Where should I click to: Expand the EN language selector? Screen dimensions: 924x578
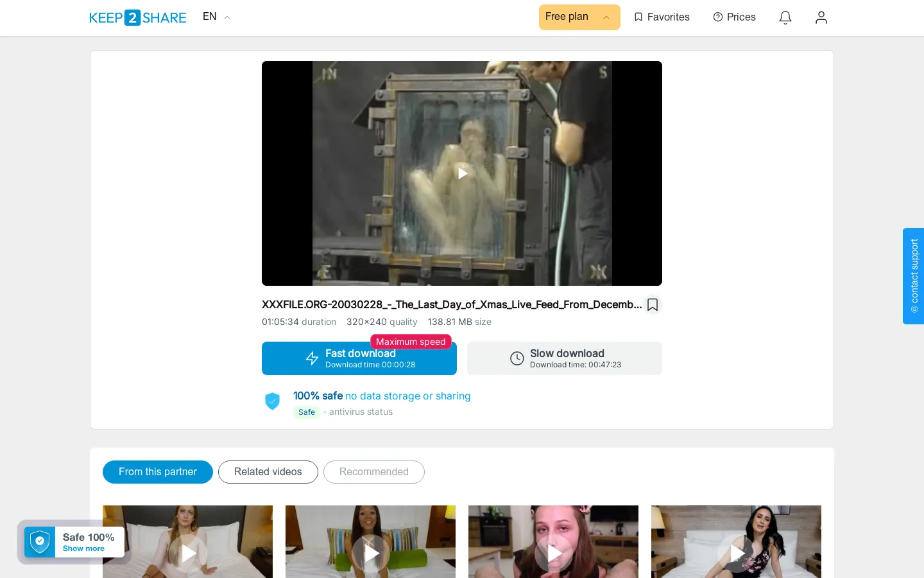(x=216, y=17)
